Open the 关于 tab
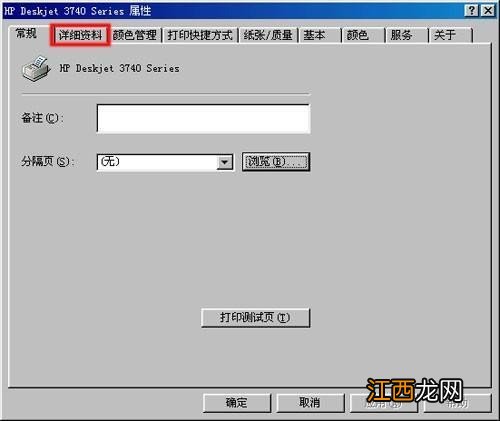500x421 pixels. (451, 35)
